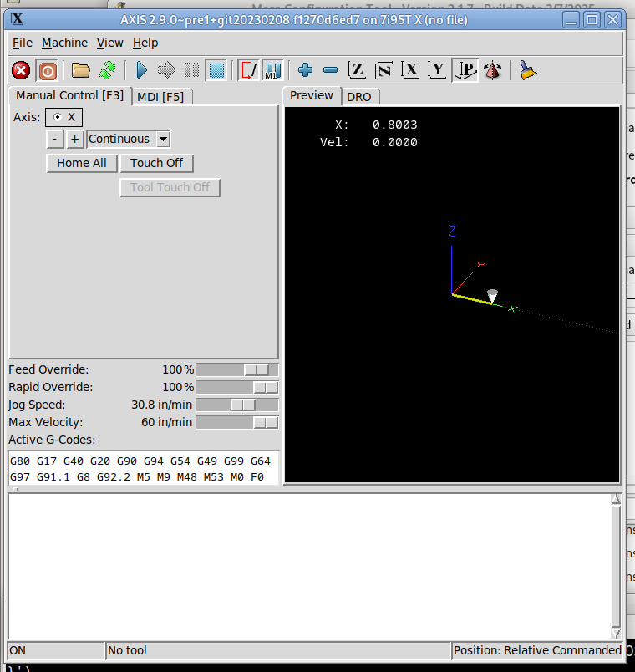Viewport: 635px width, 672px height.
Task: Select the Manual Control [F3] tab
Action: (70, 95)
